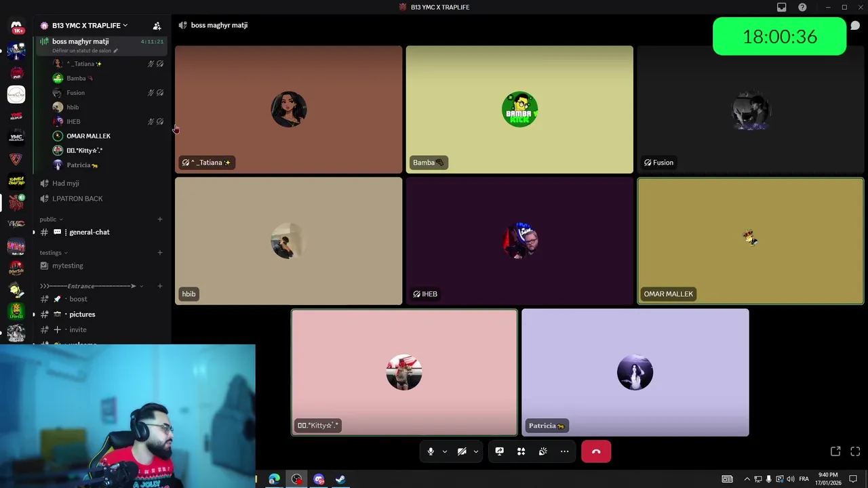Open the general-chat text channel
The height and width of the screenshot is (488, 868).
click(102, 232)
